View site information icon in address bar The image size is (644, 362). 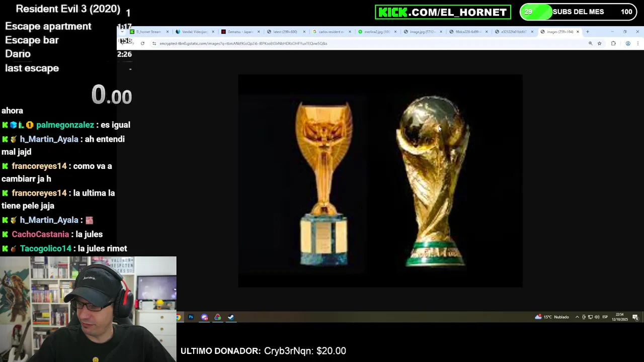[x=154, y=43]
